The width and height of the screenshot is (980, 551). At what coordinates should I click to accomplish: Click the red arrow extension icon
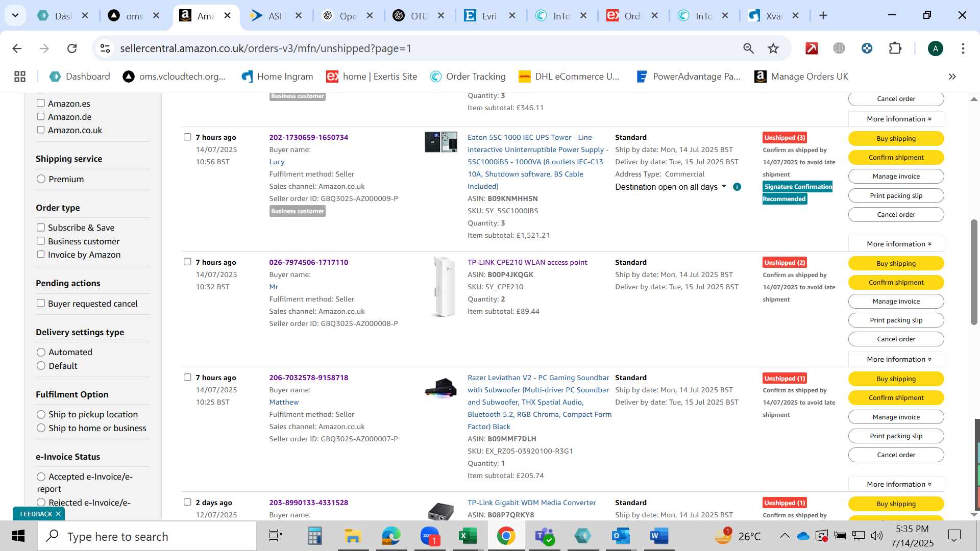(812, 48)
